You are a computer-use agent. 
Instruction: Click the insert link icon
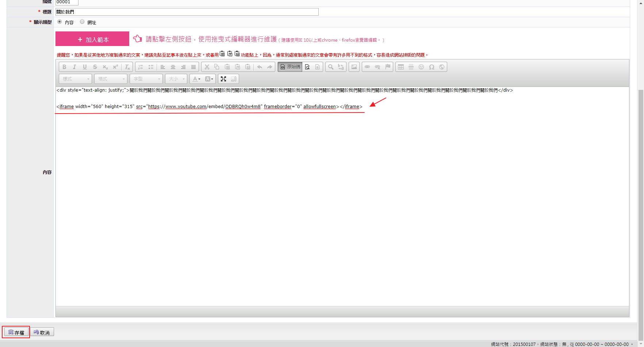[x=367, y=67]
